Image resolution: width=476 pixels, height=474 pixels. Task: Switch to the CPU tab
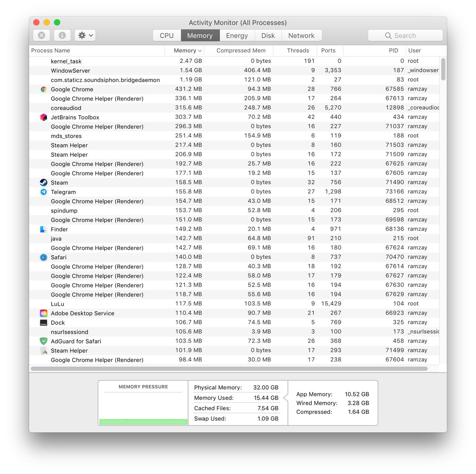167,35
